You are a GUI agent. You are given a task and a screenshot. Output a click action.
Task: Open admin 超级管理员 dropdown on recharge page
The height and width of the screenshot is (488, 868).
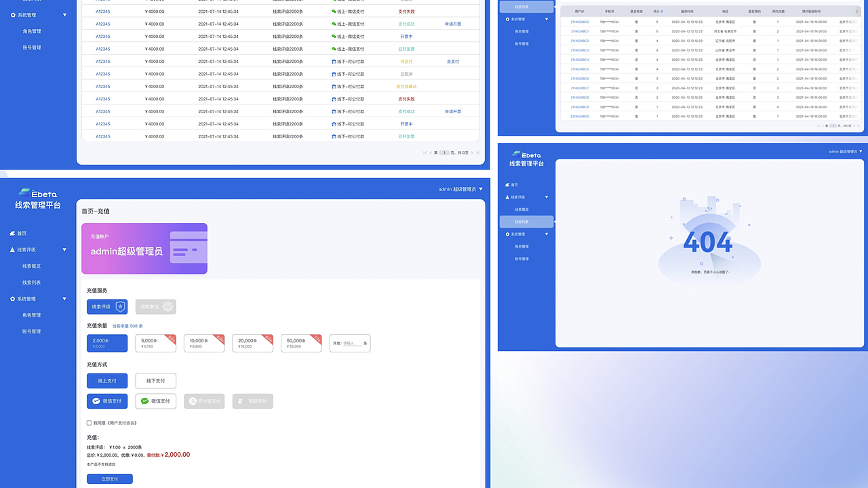[x=460, y=189]
